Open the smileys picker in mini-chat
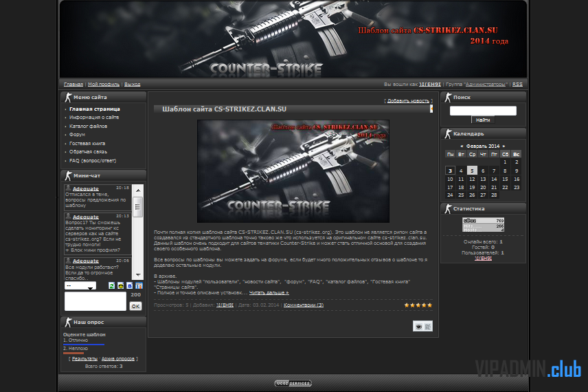This screenshot has height=392, width=588. pos(120,285)
